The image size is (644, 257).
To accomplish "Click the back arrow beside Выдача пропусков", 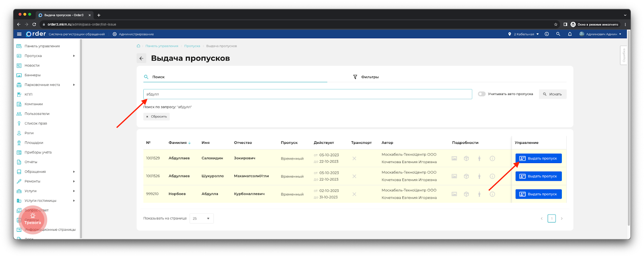I will pyautogui.click(x=141, y=58).
